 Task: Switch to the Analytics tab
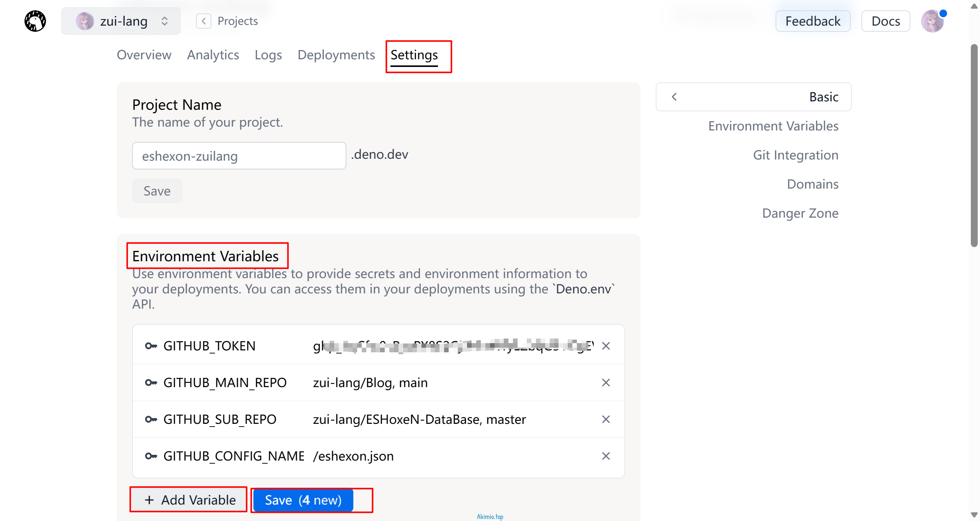[213, 55]
